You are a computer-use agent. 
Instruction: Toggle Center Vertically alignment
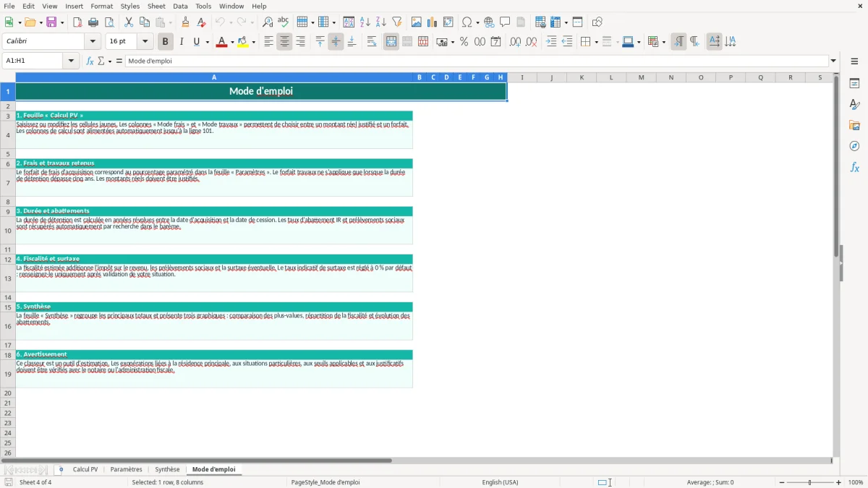point(336,42)
